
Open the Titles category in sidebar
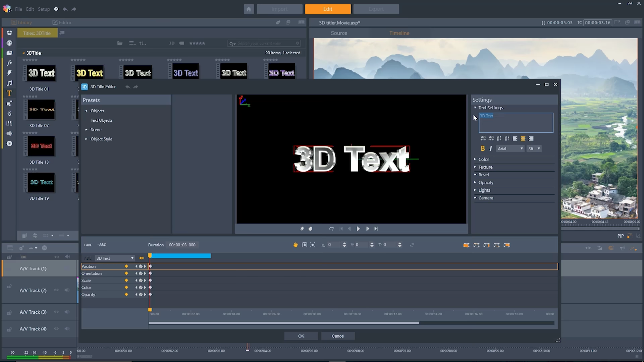pos(9,93)
